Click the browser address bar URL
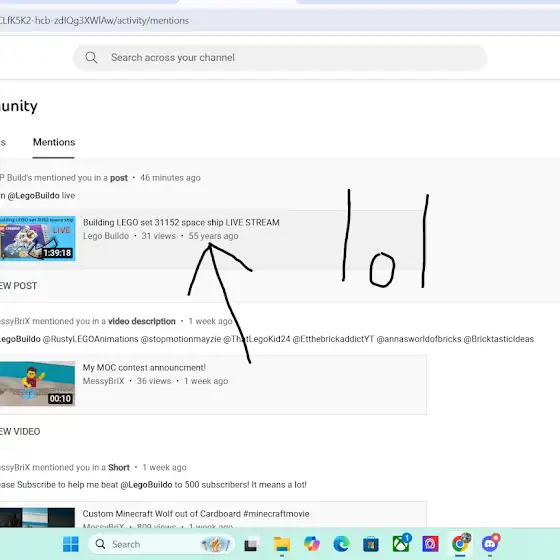Viewport: 560px width, 560px height. pos(94,21)
